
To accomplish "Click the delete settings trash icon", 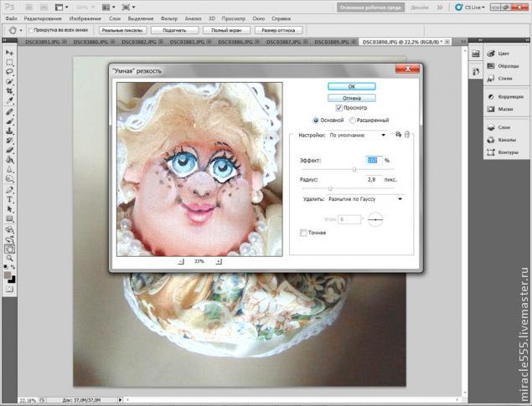I will [408, 134].
